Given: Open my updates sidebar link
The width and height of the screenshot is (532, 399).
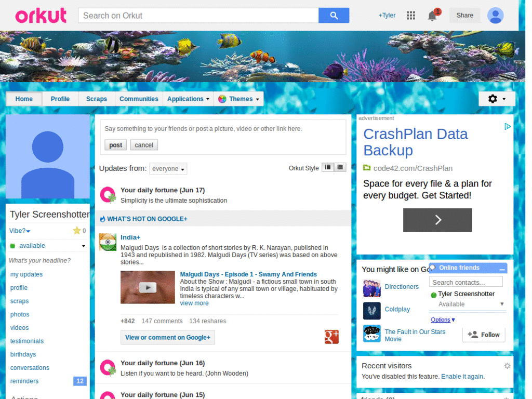Looking at the screenshot, I should coord(26,274).
